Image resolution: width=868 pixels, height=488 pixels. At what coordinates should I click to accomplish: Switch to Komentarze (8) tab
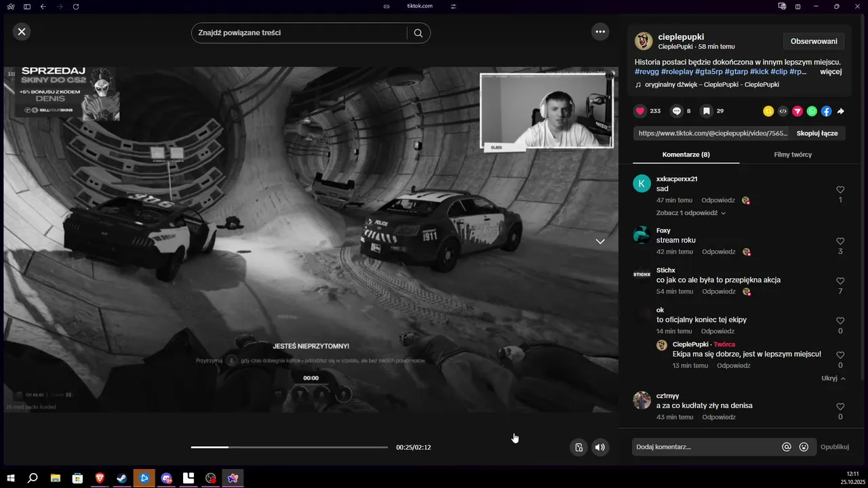686,155
